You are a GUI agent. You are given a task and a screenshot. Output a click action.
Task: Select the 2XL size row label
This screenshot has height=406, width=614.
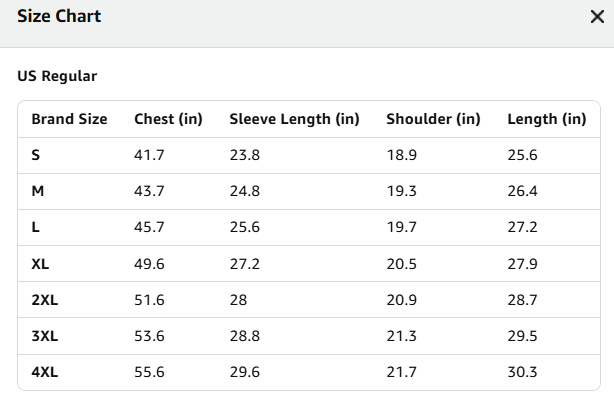pyautogui.click(x=45, y=300)
